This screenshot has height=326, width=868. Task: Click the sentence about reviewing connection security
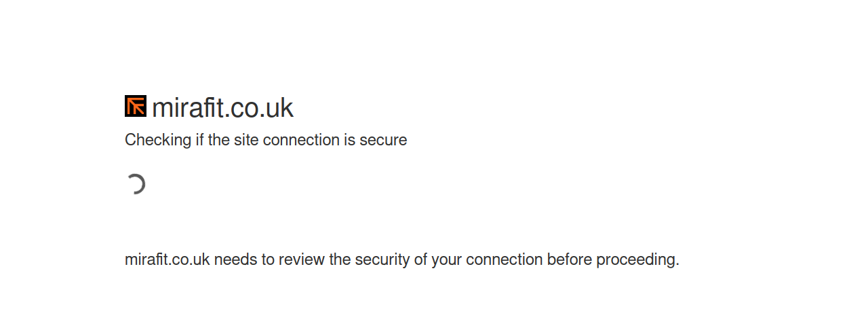coord(401,259)
